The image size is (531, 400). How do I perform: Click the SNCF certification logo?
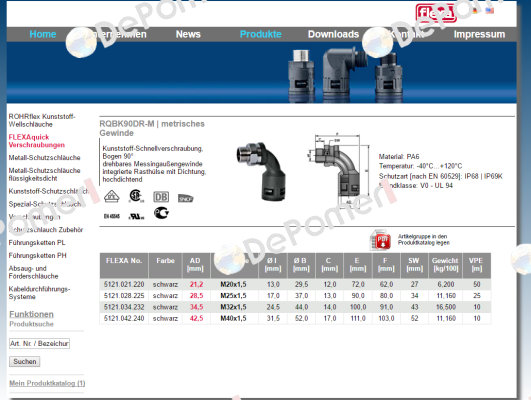click(x=186, y=198)
